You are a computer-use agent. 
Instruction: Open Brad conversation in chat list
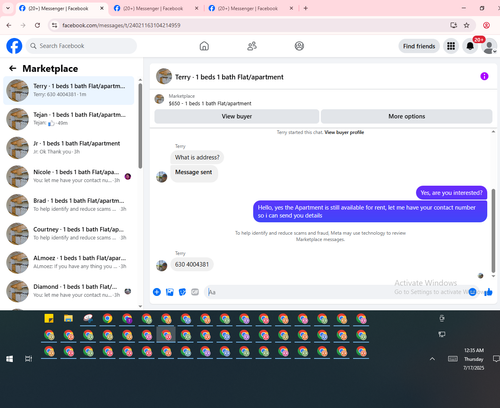69,205
